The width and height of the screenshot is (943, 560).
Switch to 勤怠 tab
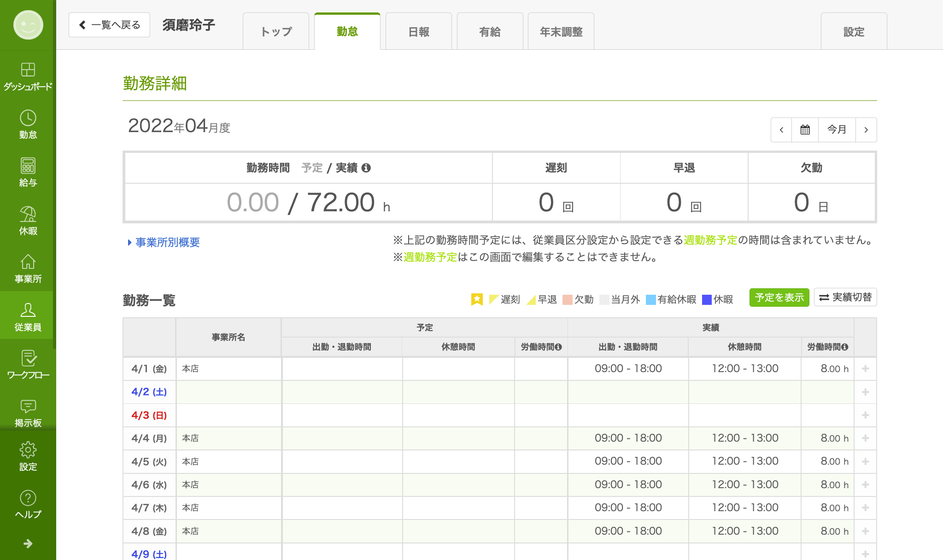347,31
